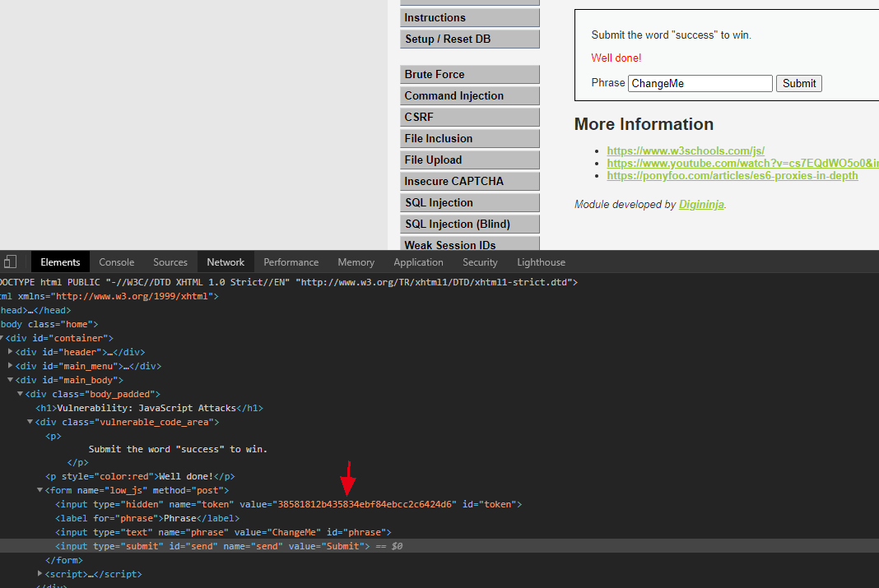The image size is (879, 588).
Task: Select the body class="home" line
Action: point(49,324)
